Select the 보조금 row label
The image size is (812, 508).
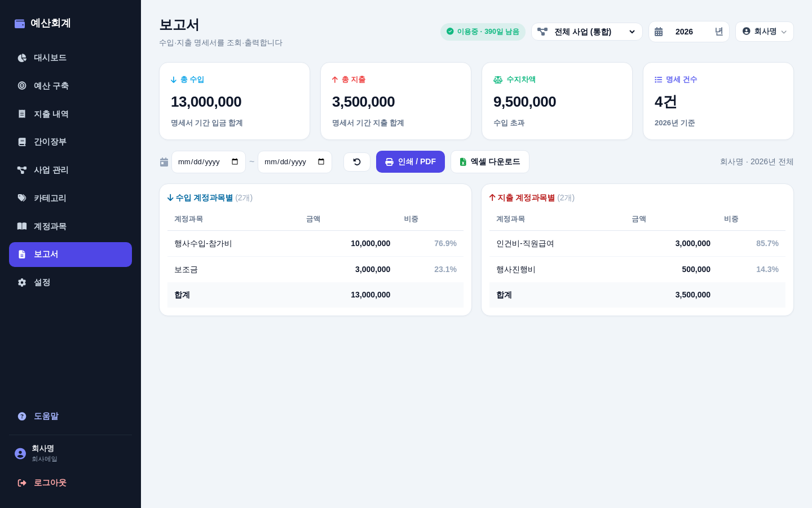pyautogui.click(x=186, y=270)
